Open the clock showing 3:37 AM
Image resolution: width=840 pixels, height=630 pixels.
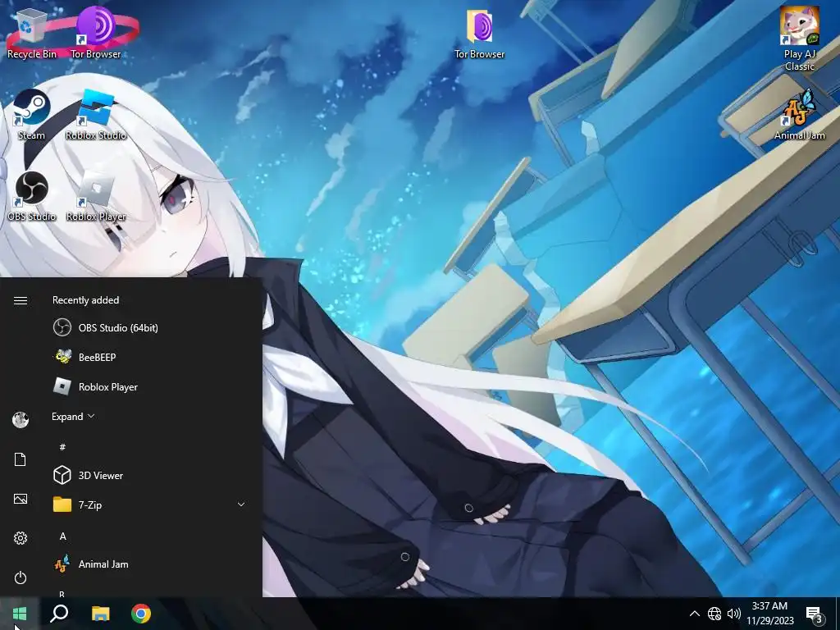point(769,614)
